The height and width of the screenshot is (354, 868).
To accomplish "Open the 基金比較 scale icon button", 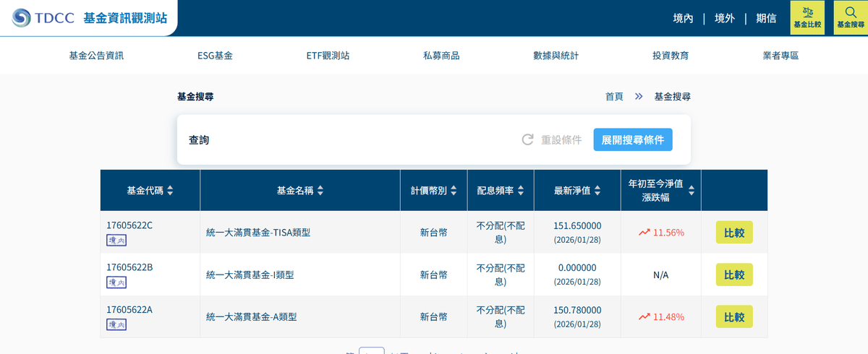I will (x=807, y=18).
